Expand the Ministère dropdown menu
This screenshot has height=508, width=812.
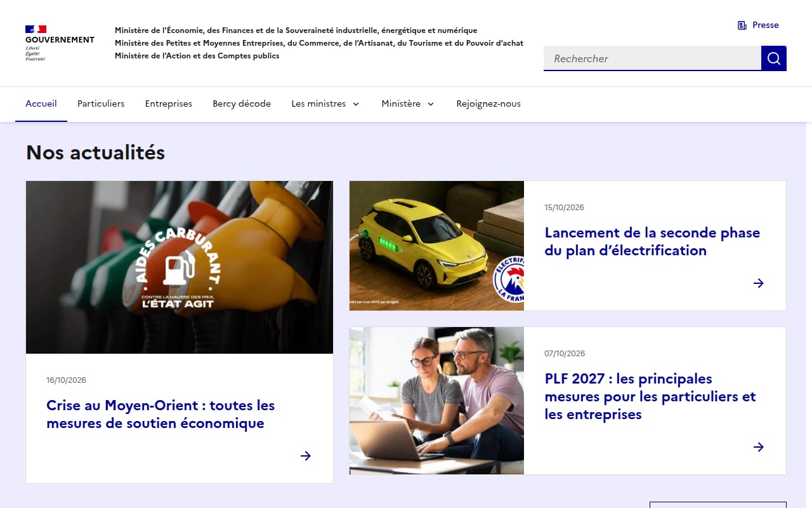(x=408, y=104)
